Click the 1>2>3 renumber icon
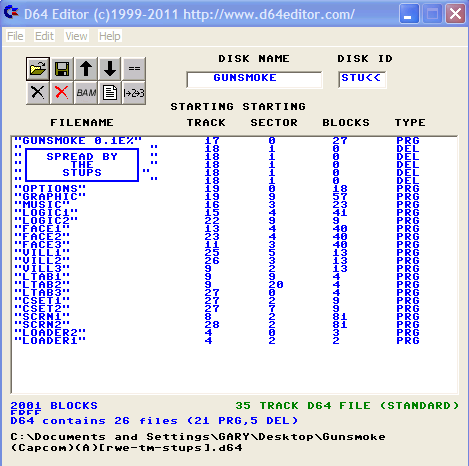Screen dimensions: 469x466 (134, 93)
